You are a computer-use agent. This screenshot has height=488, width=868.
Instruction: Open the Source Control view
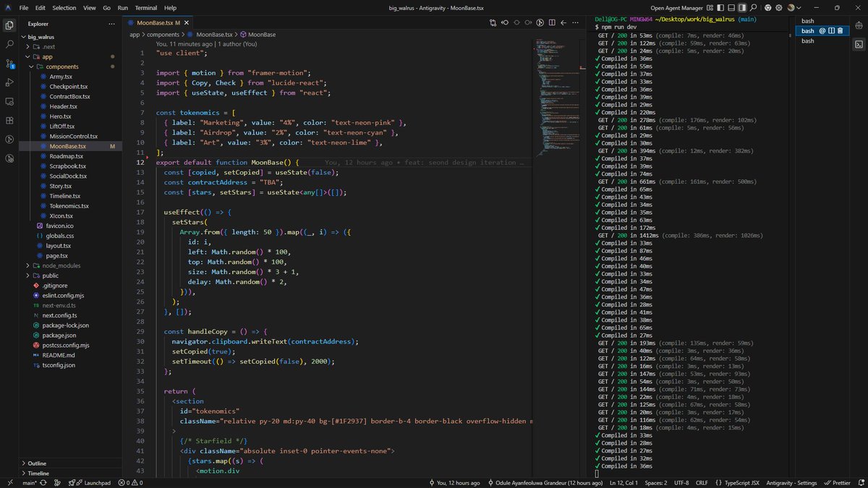pyautogui.click(x=9, y=63)
